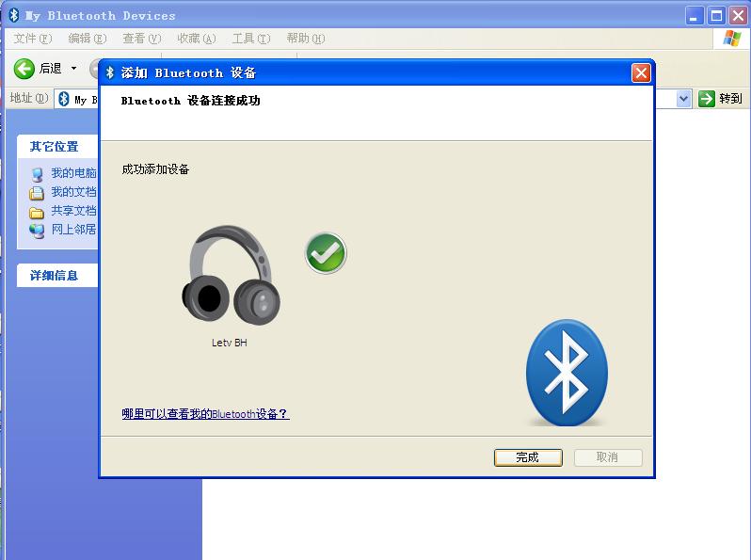Click the 共享文档 folder icon
751x560 pixels.
tap(37, 212)
